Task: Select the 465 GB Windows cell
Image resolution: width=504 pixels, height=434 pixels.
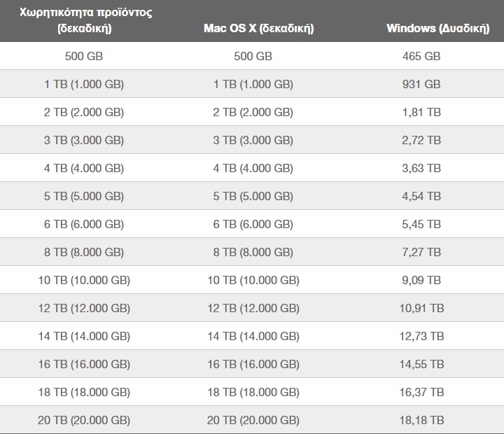Action: click(x=421, y=56)
